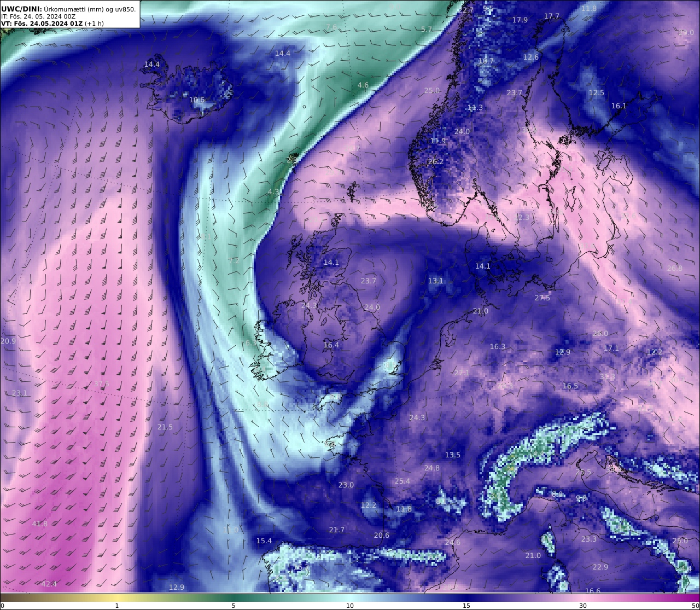This screenshot has width=700, height=610.
Task: Click the 26.2 value over southern Norway
Action: click(x=436, y=162)
